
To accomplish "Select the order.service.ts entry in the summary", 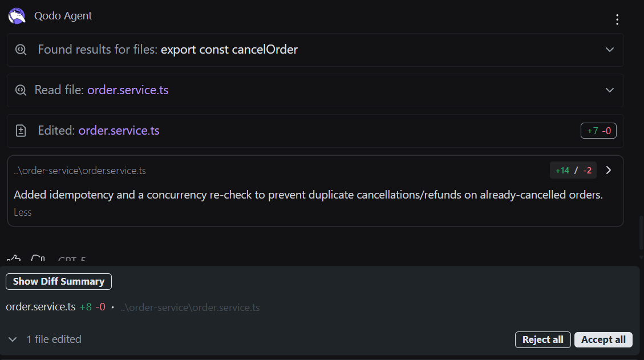I will click(39, 306).
